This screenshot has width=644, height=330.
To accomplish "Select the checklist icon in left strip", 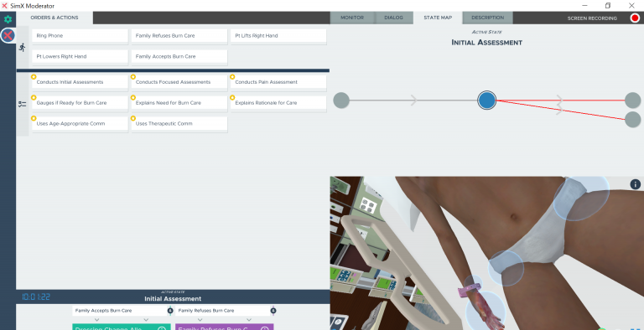I will point(22,104).
